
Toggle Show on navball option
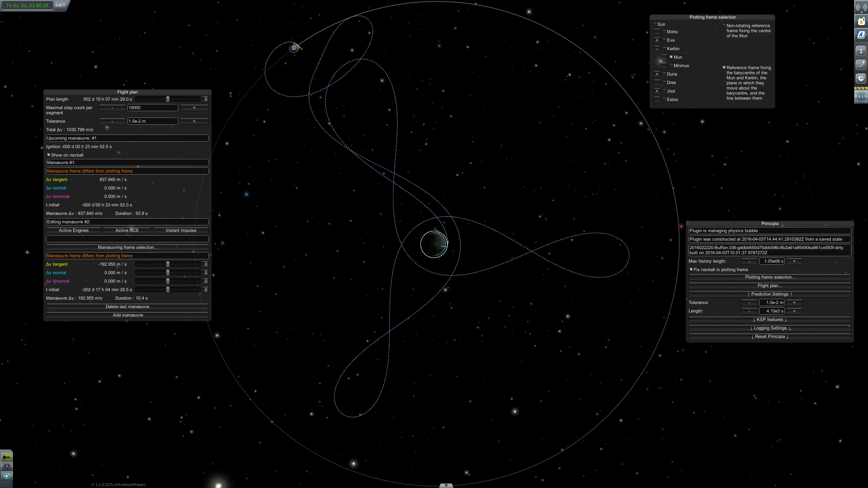tap(49, 155)
